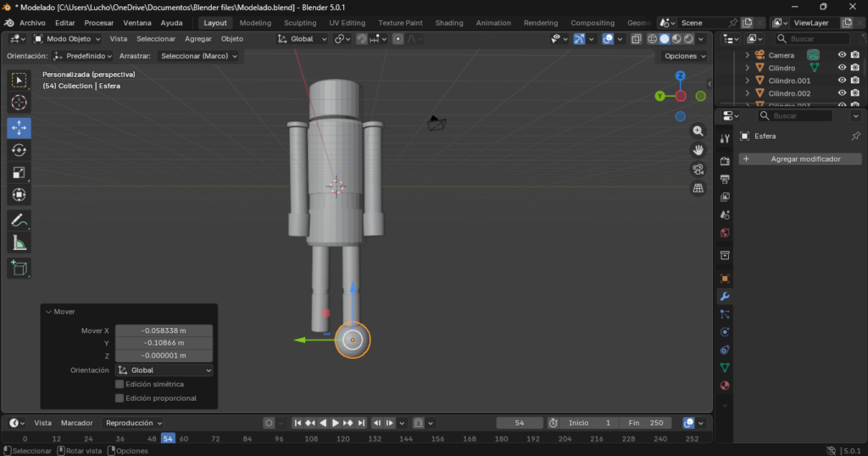The image size is (868, 456).
Task: Enable Edición simétrica checkbox
Action: pyautogui.click(x=120, y=384)
